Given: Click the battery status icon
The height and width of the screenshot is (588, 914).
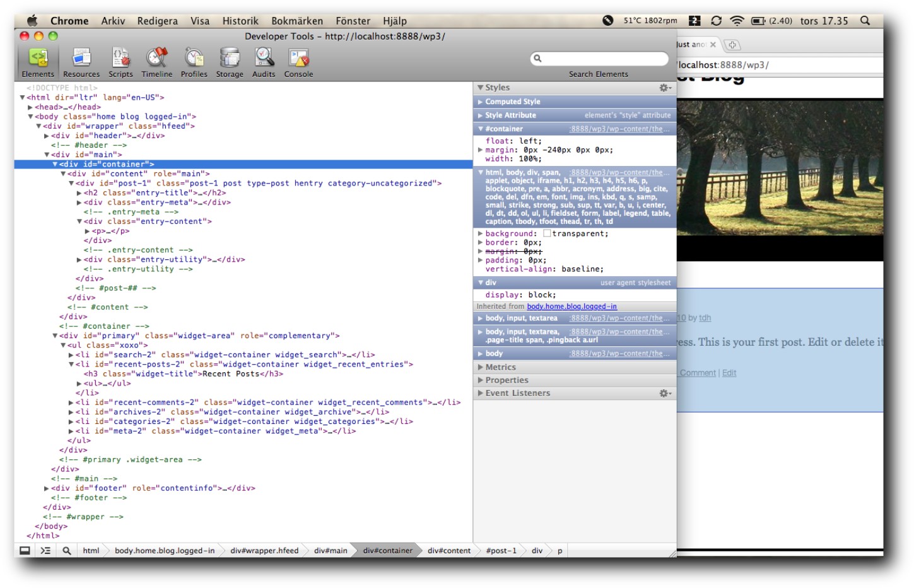Looking at the screenshot, I should pyautogui.click(x=758, y=21).
